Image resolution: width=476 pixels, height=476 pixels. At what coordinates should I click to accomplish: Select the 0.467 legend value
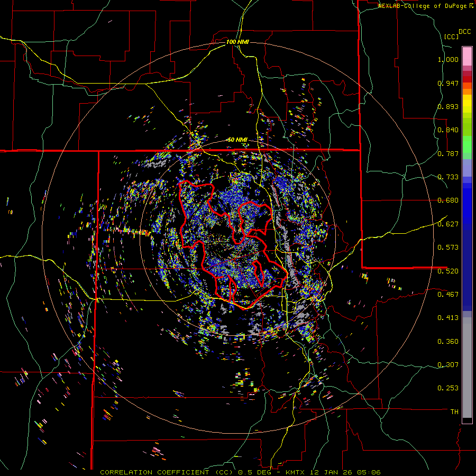point(448,295)
